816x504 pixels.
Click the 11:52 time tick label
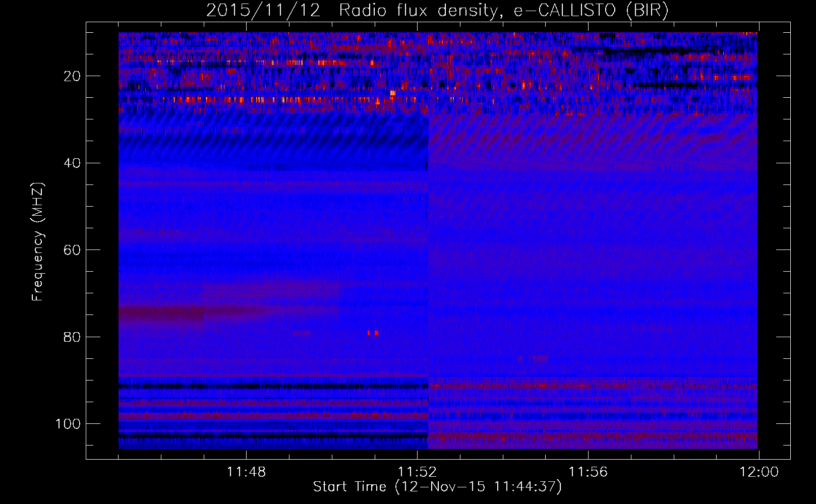point(417,472)
